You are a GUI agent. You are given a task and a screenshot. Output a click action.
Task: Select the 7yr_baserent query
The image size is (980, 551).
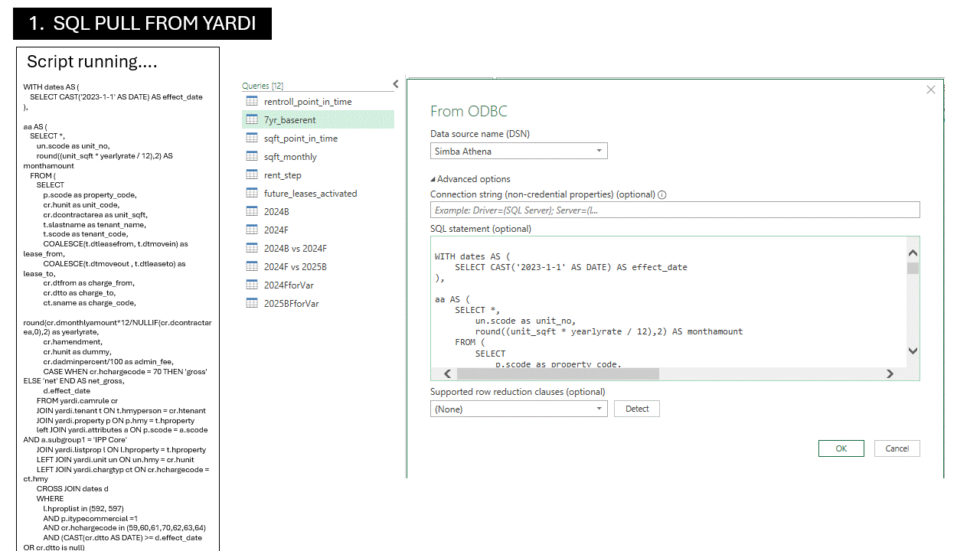point(289,120)
